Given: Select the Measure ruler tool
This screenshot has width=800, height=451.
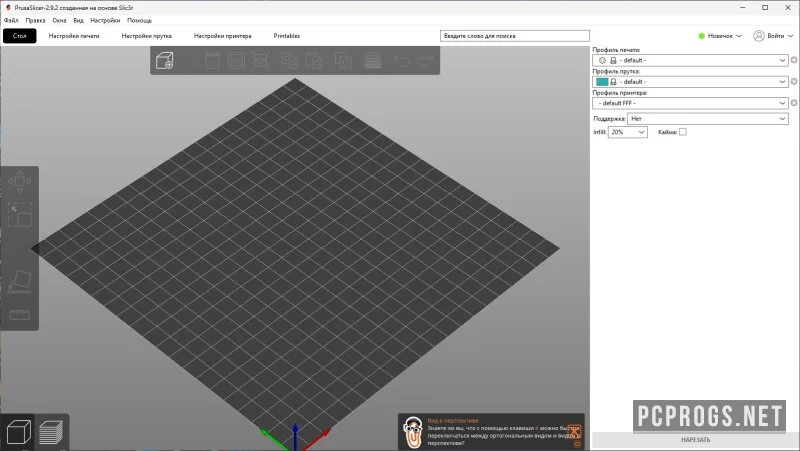Looking at the screenshot, I should [x=19, y=314].
